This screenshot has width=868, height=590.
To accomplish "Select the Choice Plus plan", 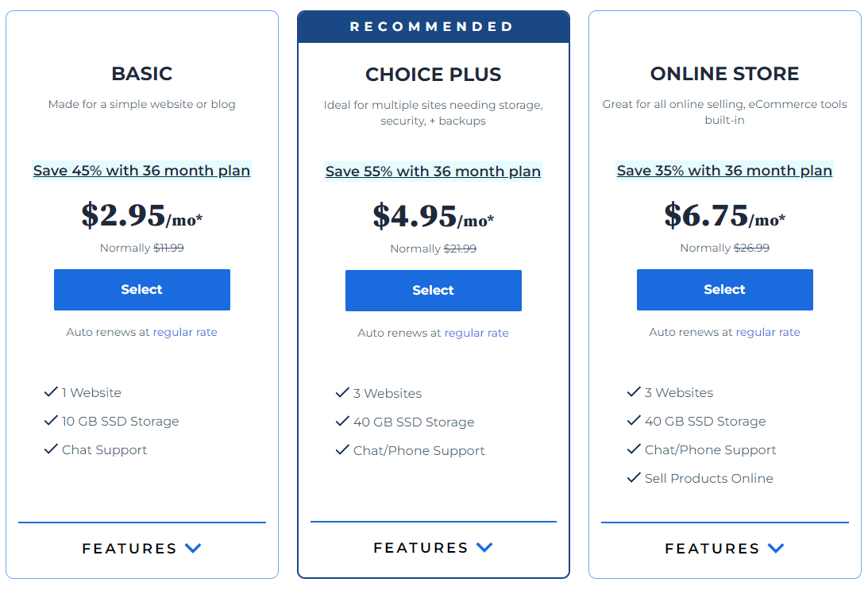I will click(434, 291).
